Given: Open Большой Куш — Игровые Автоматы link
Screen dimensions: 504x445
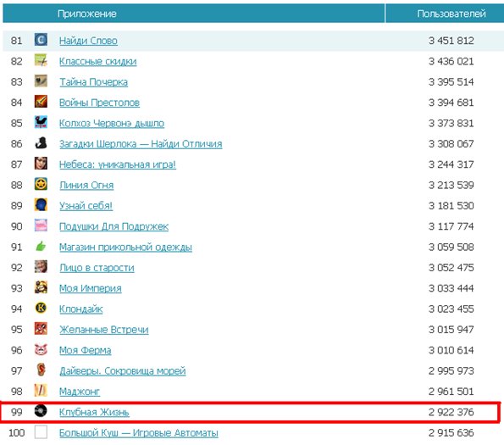Looking at the screenshot, I should pos(139,433).
